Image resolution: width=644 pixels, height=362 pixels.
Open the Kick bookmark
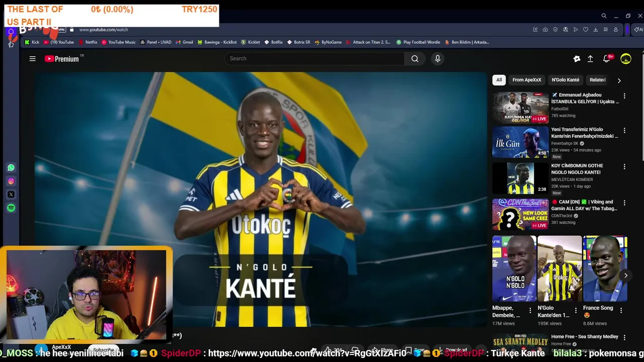click(x=32, y=42)
